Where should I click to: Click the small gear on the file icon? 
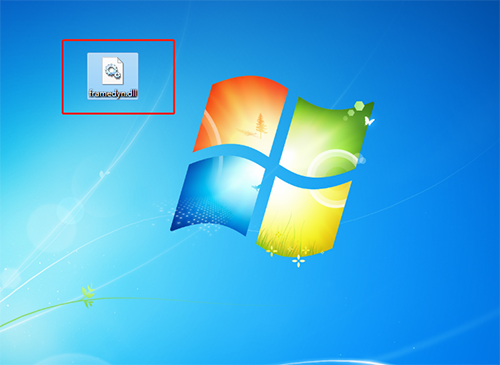[117, 76]
